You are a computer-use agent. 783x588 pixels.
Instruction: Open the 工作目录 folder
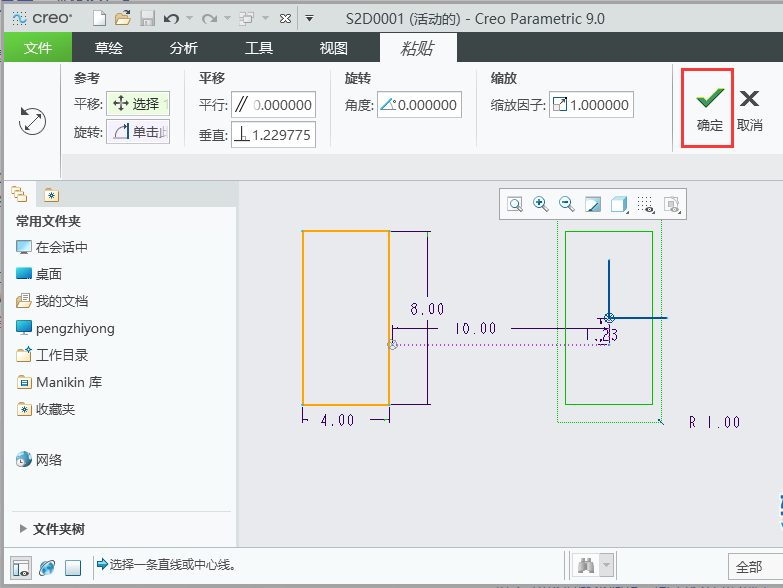51,355
